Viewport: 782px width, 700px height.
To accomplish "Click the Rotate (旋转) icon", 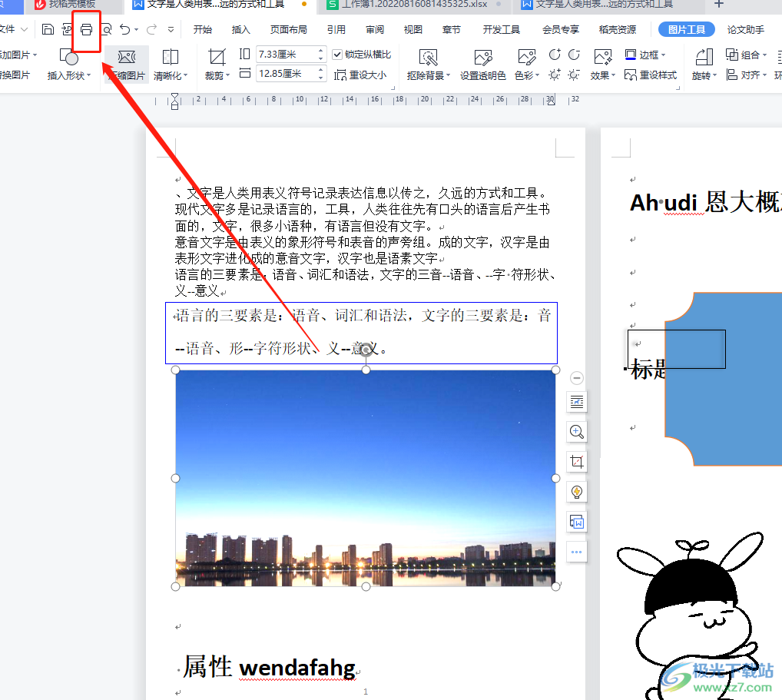I will click(x=704, y=58).
